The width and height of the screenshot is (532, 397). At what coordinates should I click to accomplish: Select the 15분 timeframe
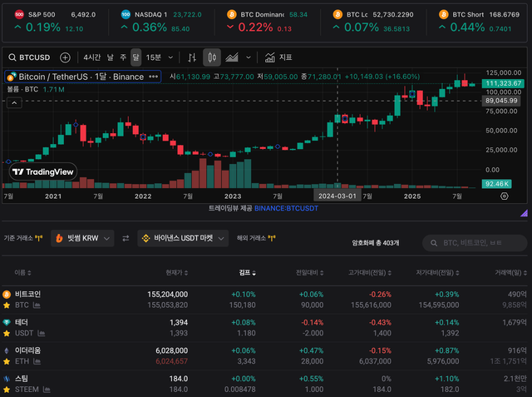point(154,57)
